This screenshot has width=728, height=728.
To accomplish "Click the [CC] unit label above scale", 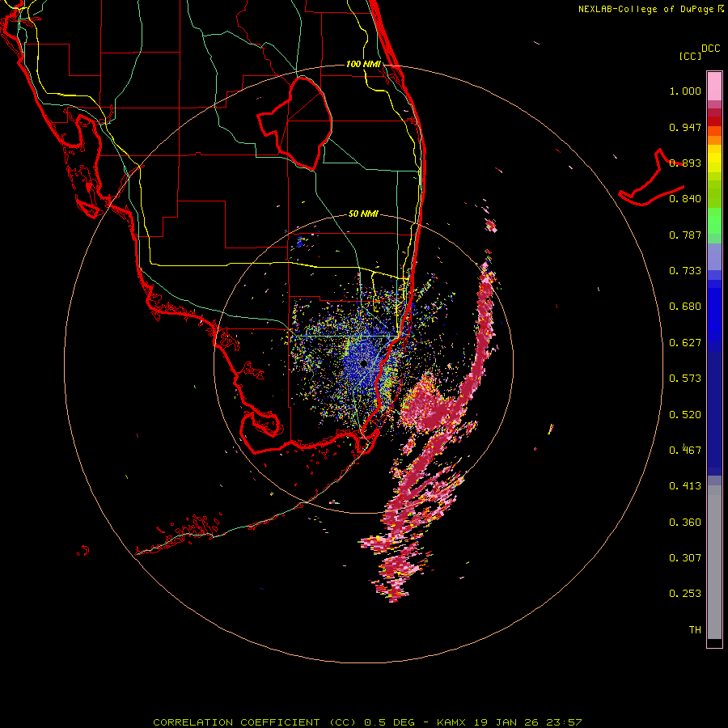I will point(690,56).
